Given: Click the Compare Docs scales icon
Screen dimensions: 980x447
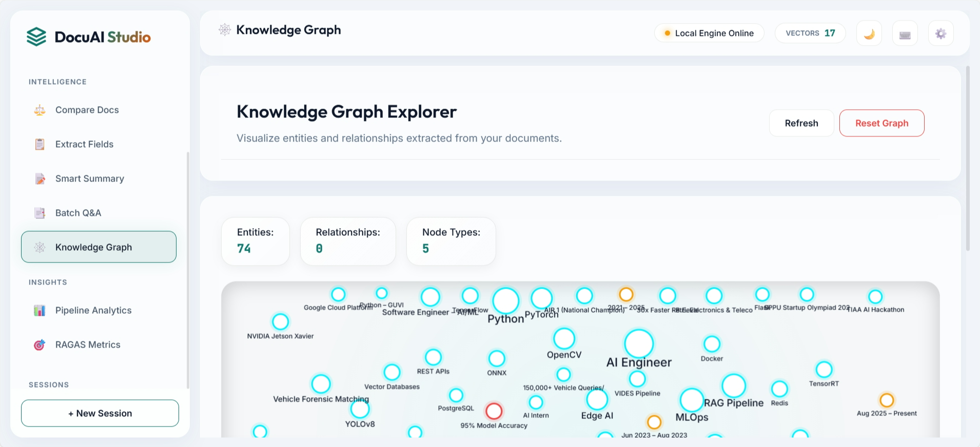Looking at the screenshot, I should click(x=40, y=110).
